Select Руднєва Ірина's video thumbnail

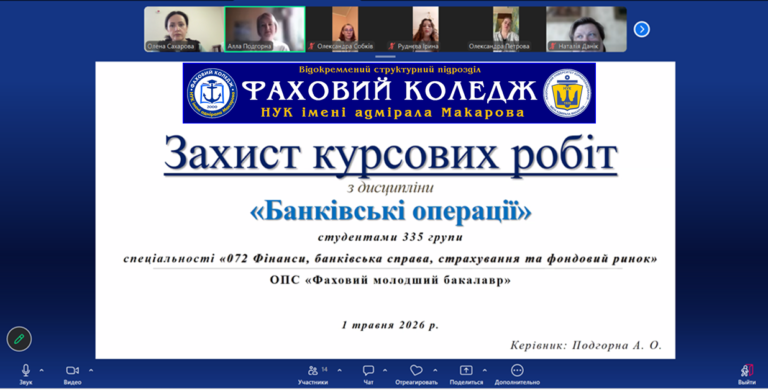pos(426,29)
